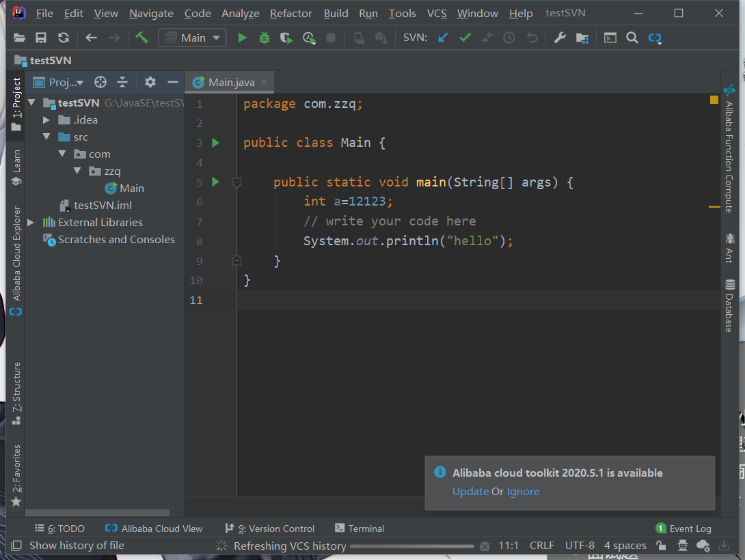Click SVN Commit green checkmark
Viewport: 745px width, 560px height.
465,38
